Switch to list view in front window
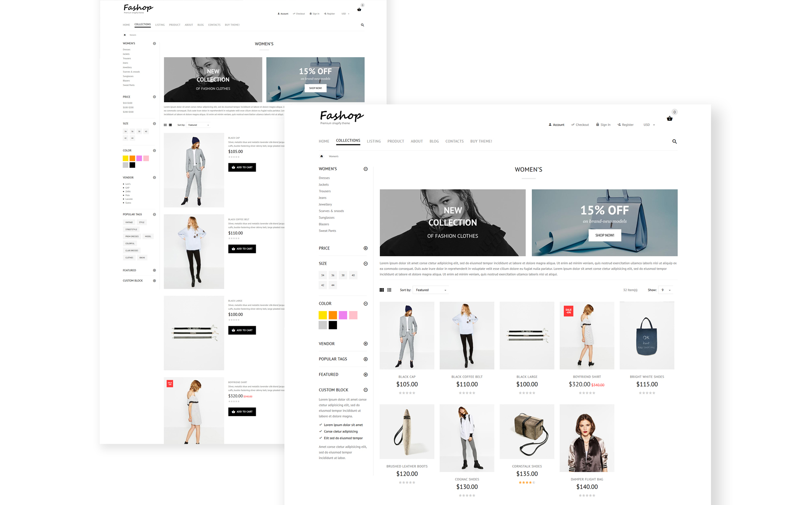This screenshot has height=505, width=812. [x=389, y=290]
